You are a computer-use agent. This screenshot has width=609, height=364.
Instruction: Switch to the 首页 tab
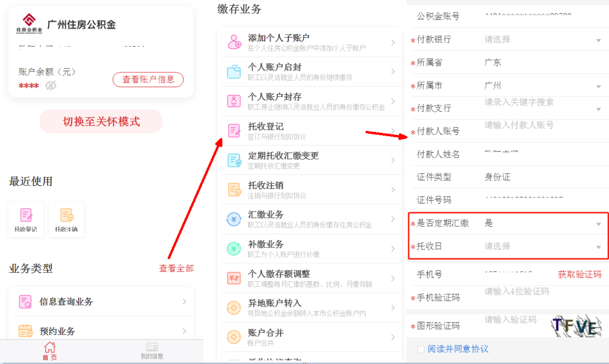point(49,351)
